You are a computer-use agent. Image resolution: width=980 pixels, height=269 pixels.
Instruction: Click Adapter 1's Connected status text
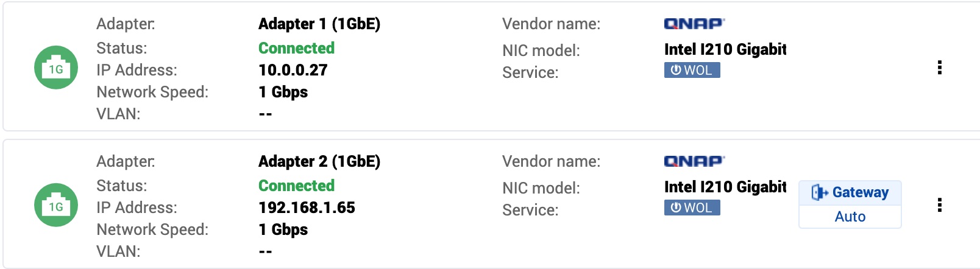[296, 48]
